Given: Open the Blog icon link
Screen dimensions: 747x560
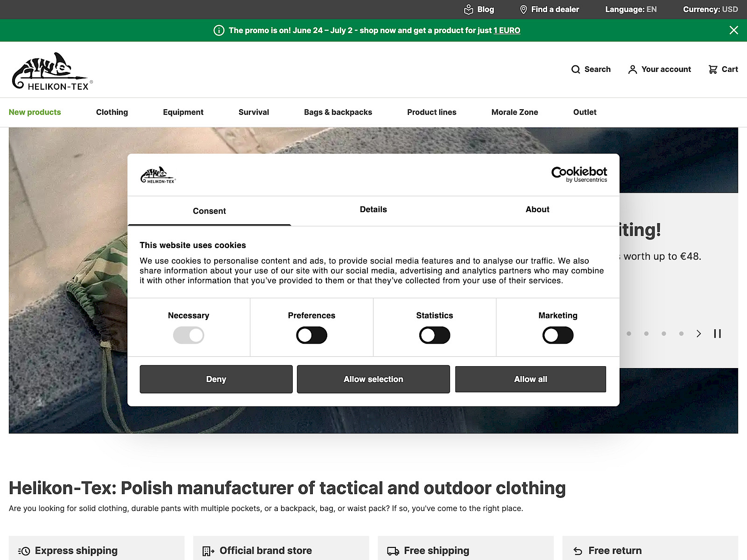Looking at the screenshot, I should tap(469, 9).
